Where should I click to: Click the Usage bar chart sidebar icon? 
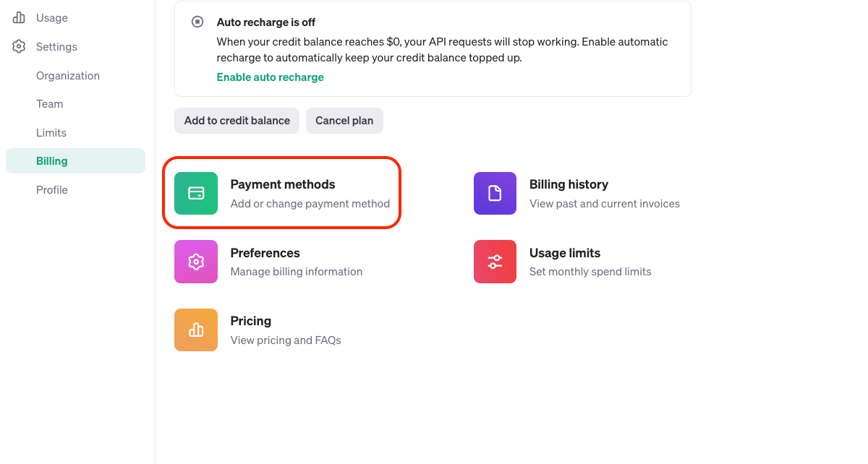tap(19, 17)
